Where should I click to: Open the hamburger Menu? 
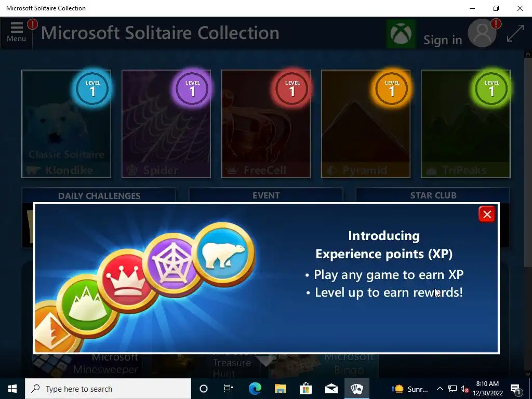(x=16, y=33)
